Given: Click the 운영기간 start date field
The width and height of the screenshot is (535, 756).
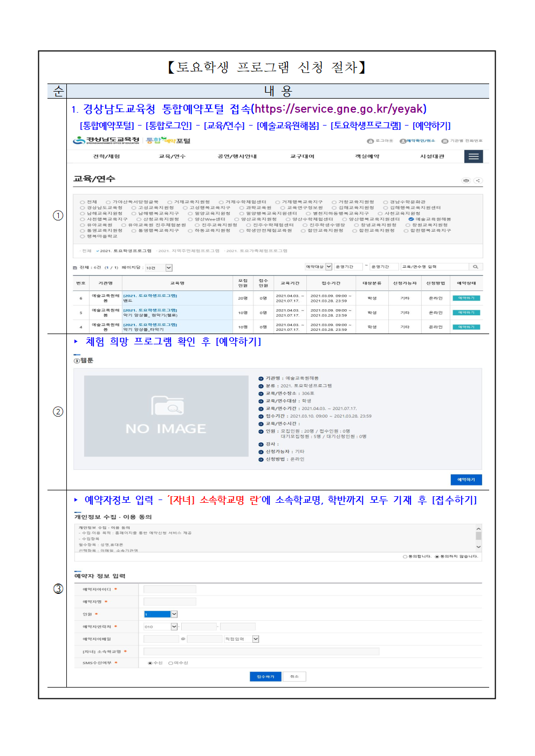Looking at the screenshot, I should point(348,267).
